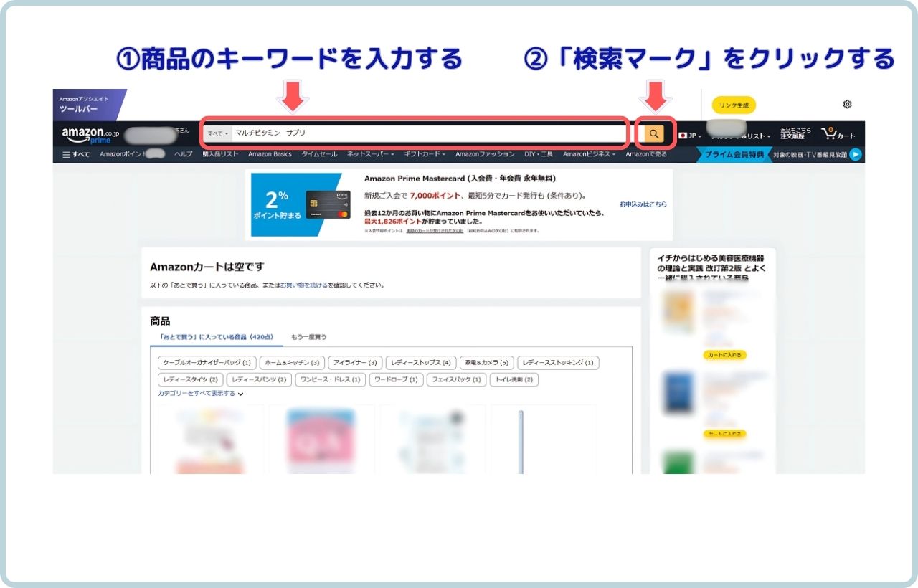The image size is (918, 588).
Task: Open タイムセール in the navigation bar
Action: [x=319, y=154]
